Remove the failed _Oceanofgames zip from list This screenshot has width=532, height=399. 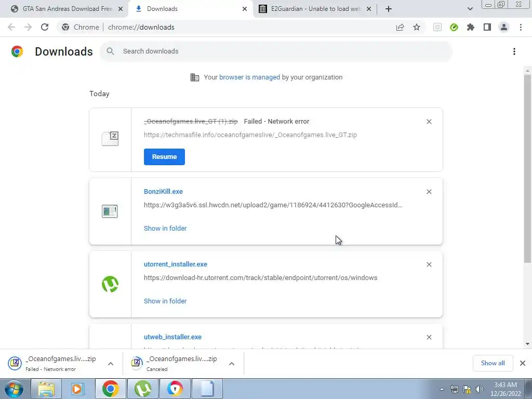click(429, 122)
